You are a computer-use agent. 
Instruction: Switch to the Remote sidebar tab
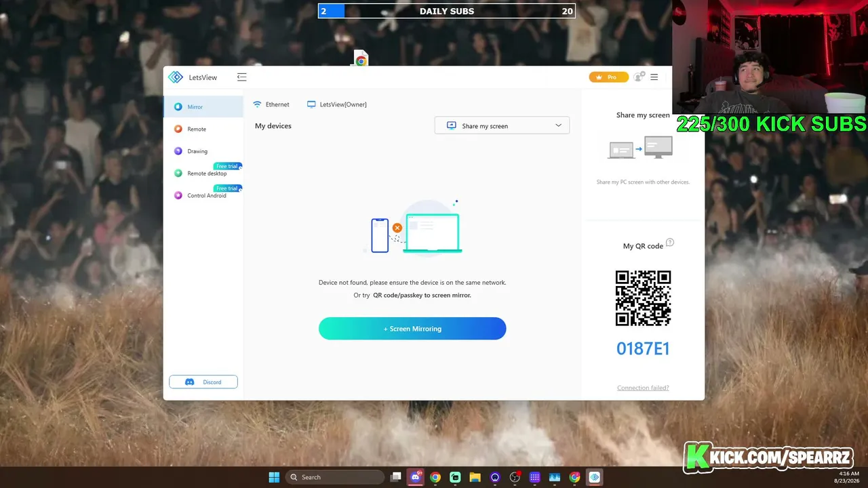tap(203, 129)
